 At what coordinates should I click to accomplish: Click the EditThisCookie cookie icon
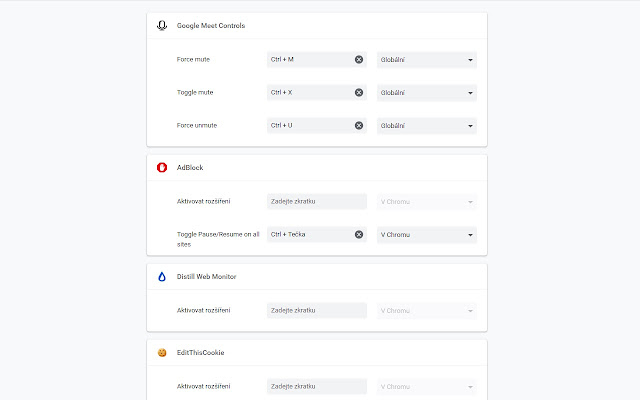162,353
